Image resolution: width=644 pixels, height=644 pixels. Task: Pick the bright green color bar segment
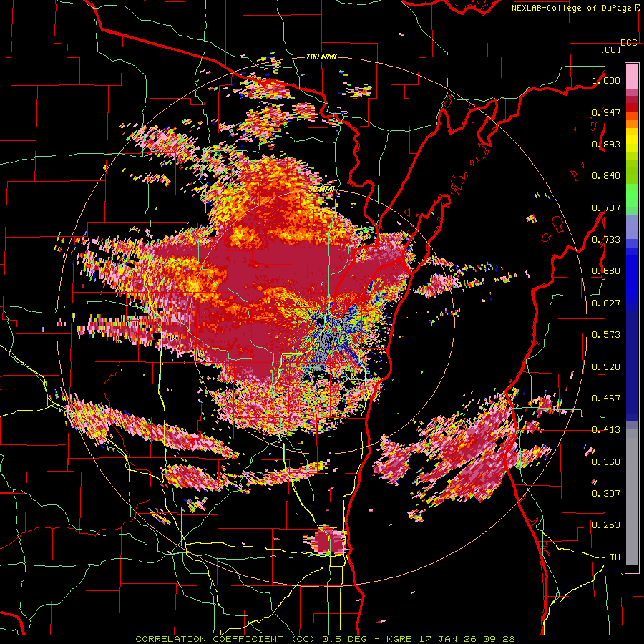(632, 195)
